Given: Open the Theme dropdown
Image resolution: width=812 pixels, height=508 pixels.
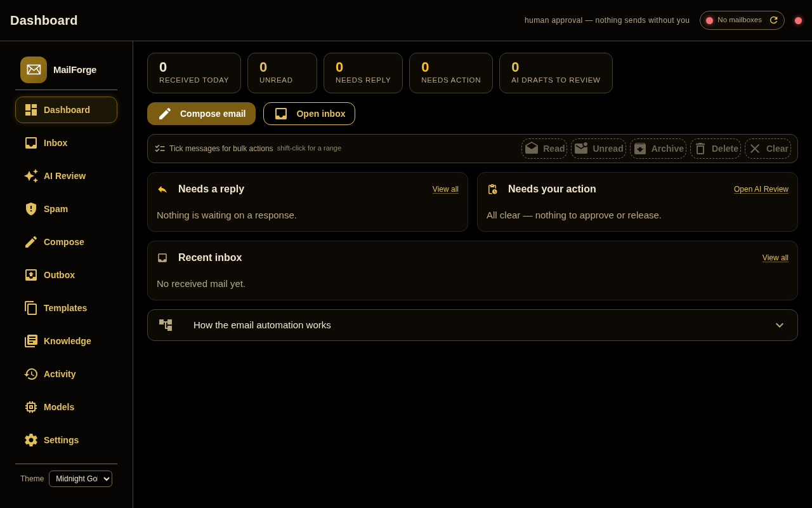Looking at the screenshot, I should coord(81,479).
